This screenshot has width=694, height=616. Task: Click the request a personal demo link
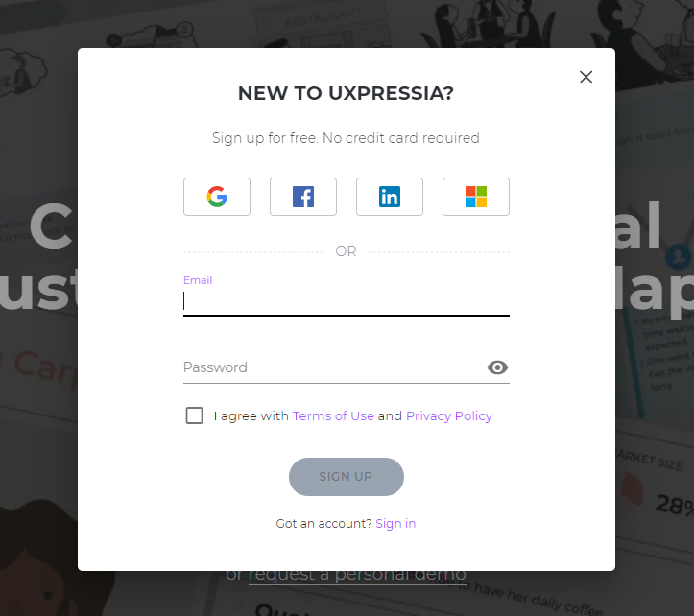pyautogui.click(x=357, y=575)
